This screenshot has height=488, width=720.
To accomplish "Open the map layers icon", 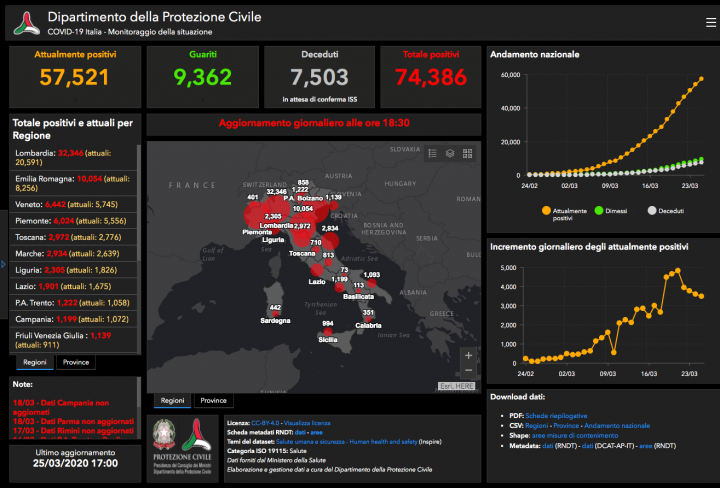I will point(450,153).
